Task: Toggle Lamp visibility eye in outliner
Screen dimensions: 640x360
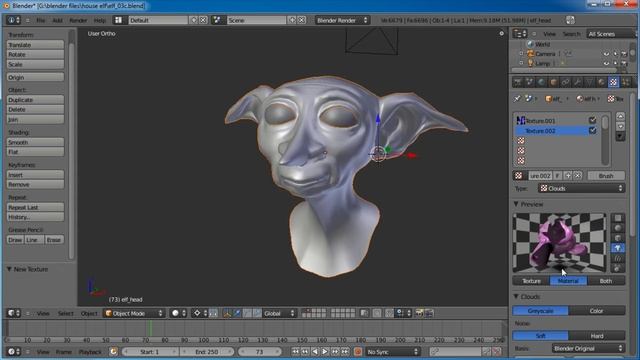Action: pos(606,64)
